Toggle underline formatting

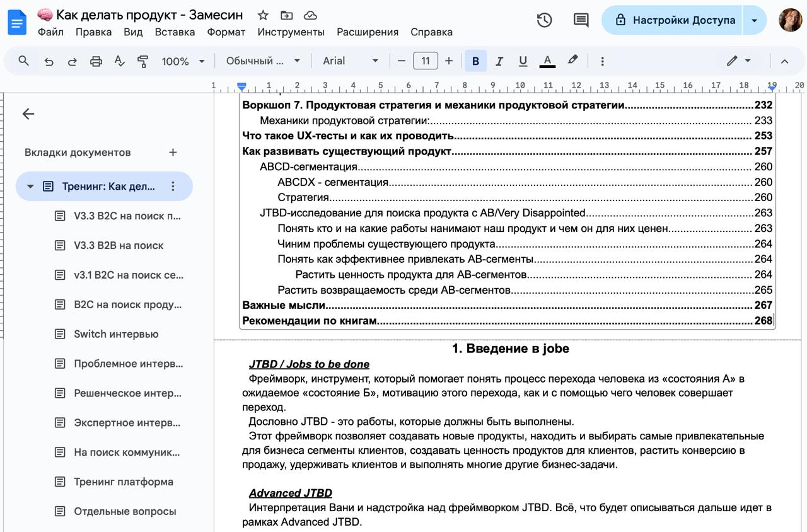pyautogui.click(x=523, y=61)
